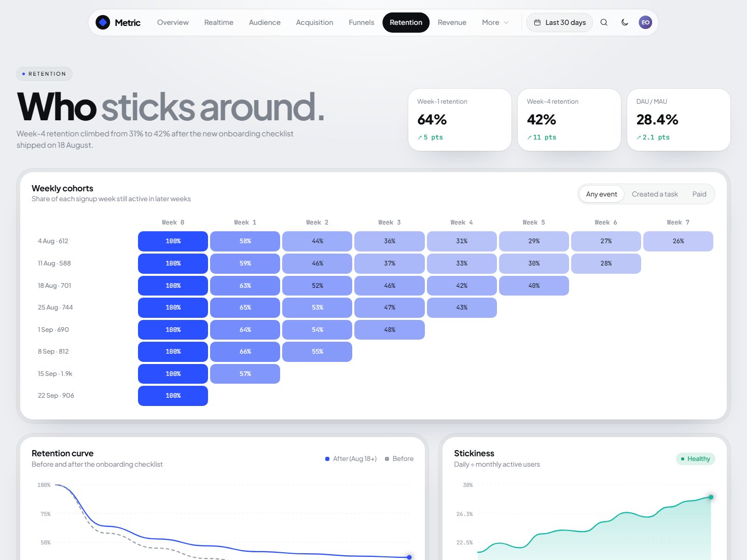
Task: Open the EO user avatar menu
Action: (645, 22)
